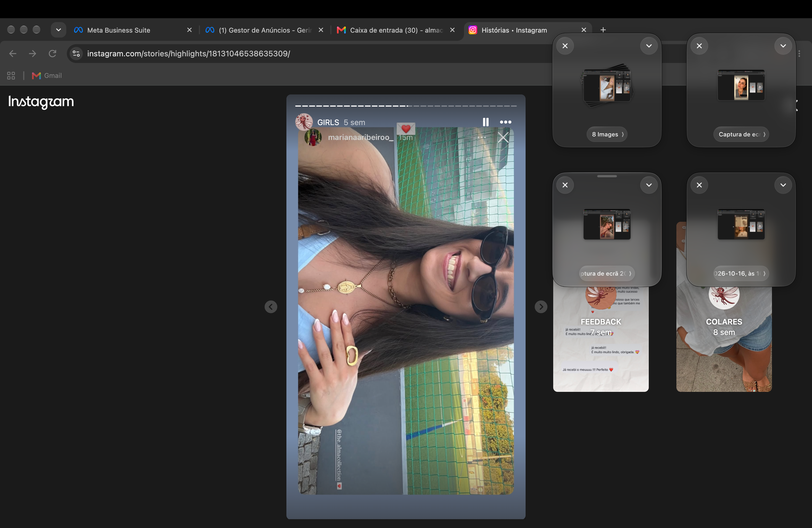Image resolution: width=812 pixels, height=528 pixels.
Task: Expand options of 026-10-16 preview
Action: pos(783,185)
